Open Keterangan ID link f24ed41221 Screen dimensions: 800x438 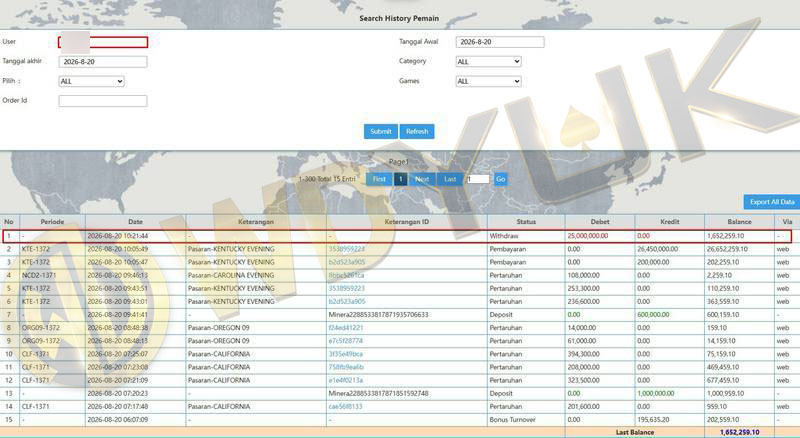click(346, 328)
